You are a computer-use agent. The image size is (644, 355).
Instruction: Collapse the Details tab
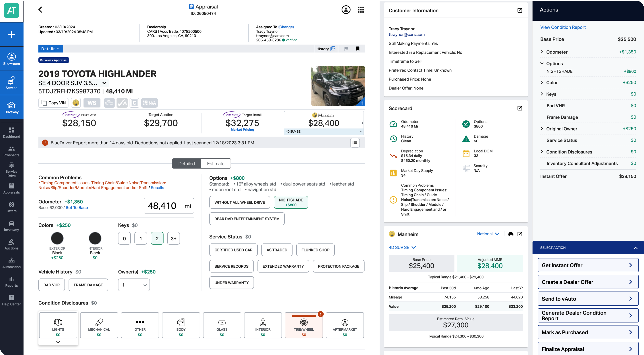51,49
